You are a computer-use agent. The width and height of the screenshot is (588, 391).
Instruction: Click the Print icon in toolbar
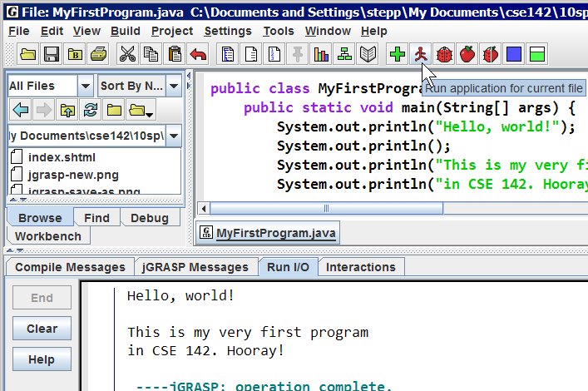pyautogui.click(x=98, y=55)
